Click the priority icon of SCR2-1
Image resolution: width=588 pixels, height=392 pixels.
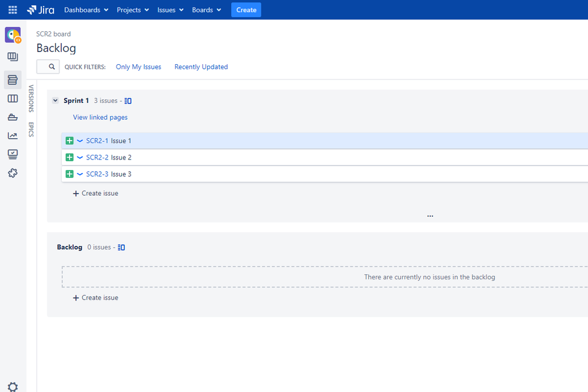(80, 141)
